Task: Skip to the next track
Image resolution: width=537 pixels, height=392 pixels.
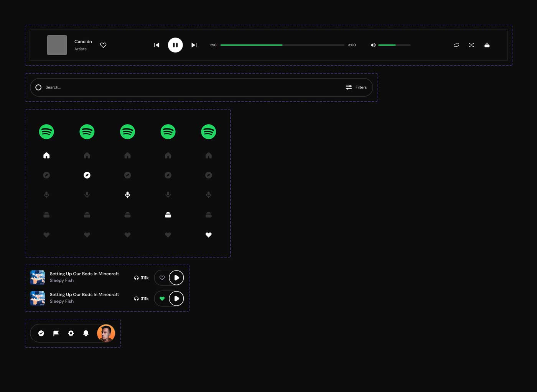Action: (x=194, y=45)
